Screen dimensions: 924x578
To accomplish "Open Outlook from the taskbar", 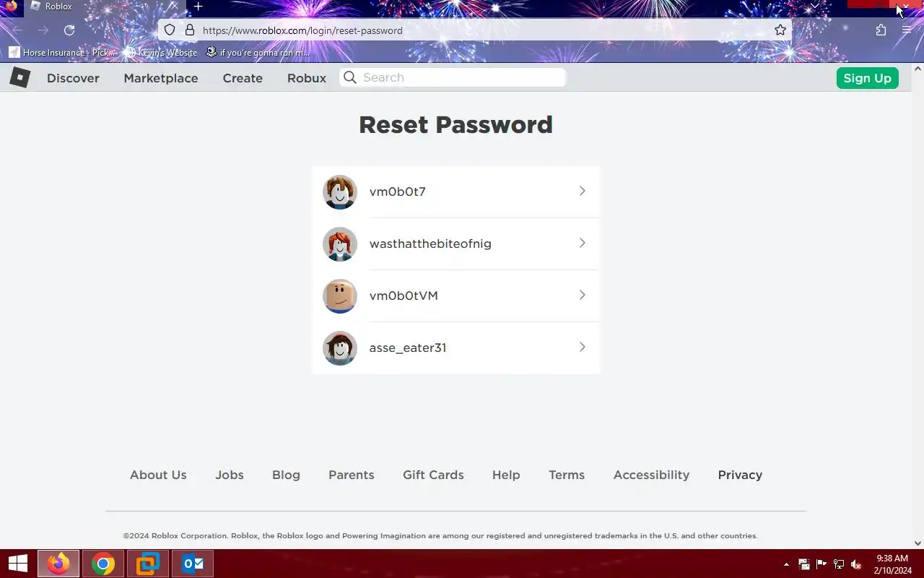I will tap(193, 564).
